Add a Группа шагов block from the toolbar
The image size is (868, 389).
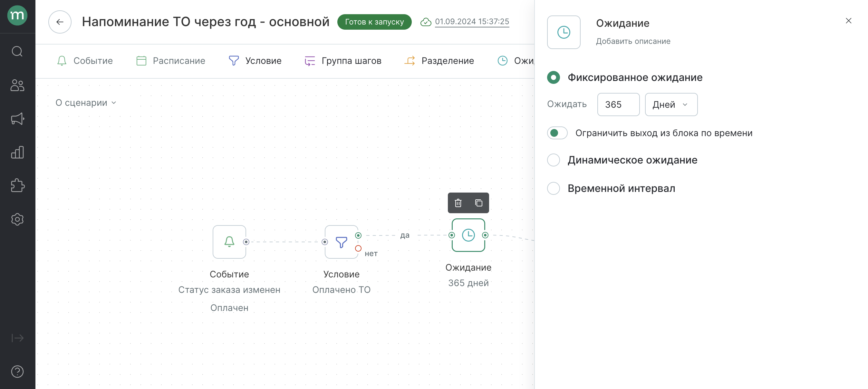343,61
